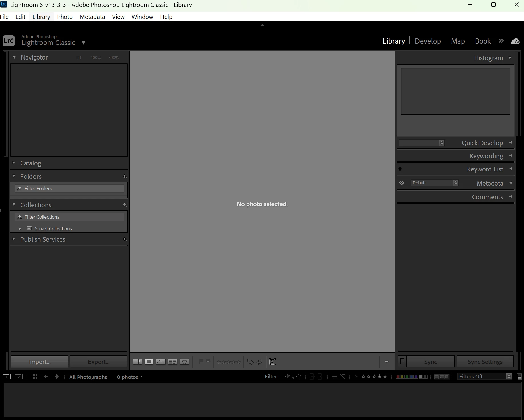Rotate photo clockwise
Viewport: 524px width, 420px height.
pos(259,362)
